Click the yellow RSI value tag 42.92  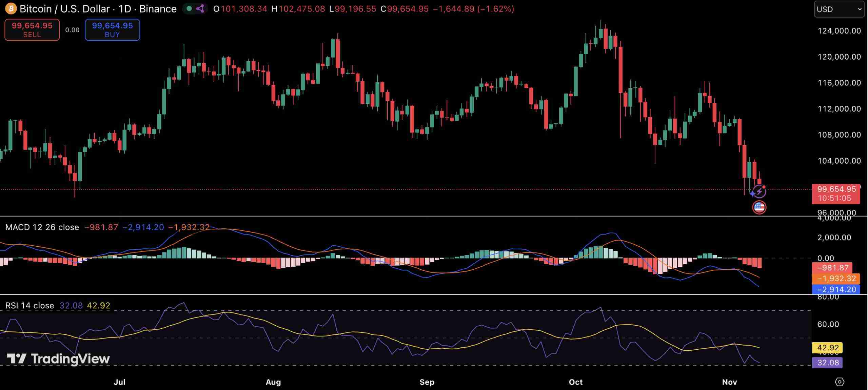[x=828, y=348]
